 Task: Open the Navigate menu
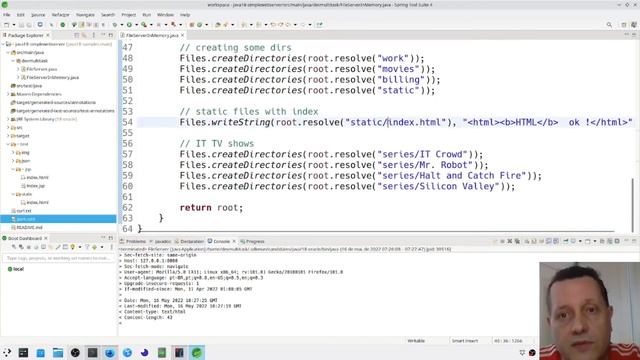point(85,15)
